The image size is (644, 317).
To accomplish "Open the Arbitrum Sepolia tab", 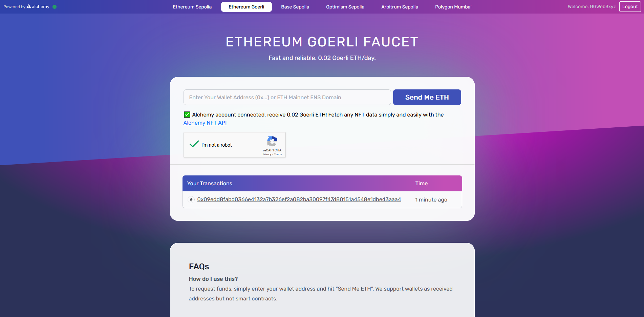I will click(400, 7).
